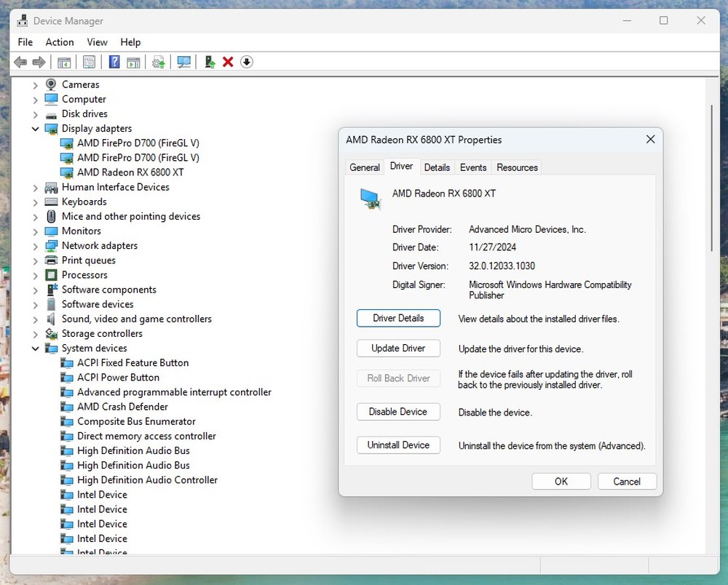728x585 pixels.
Task: Click the Software devices category icon
Action: pyautogui.click(x=51, y=304)
